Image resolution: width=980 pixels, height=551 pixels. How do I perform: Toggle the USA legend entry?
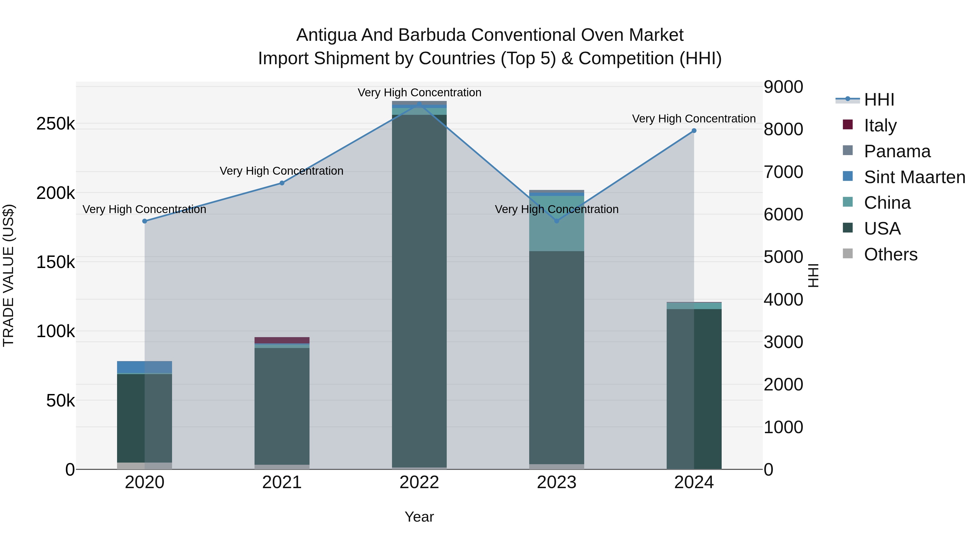[x=871, y=229]
